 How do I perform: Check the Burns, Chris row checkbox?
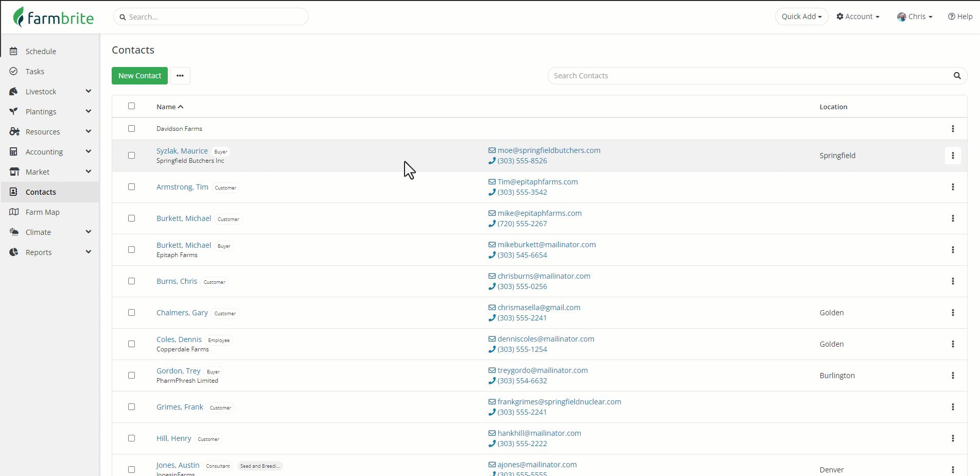pyautogui.click(x=132, y=281)
